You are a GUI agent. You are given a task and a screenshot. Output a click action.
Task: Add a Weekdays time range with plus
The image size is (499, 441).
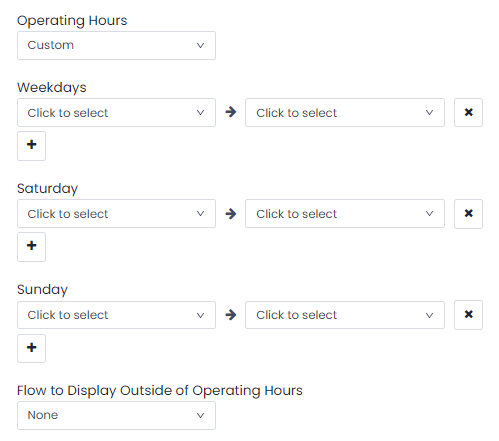31,146
